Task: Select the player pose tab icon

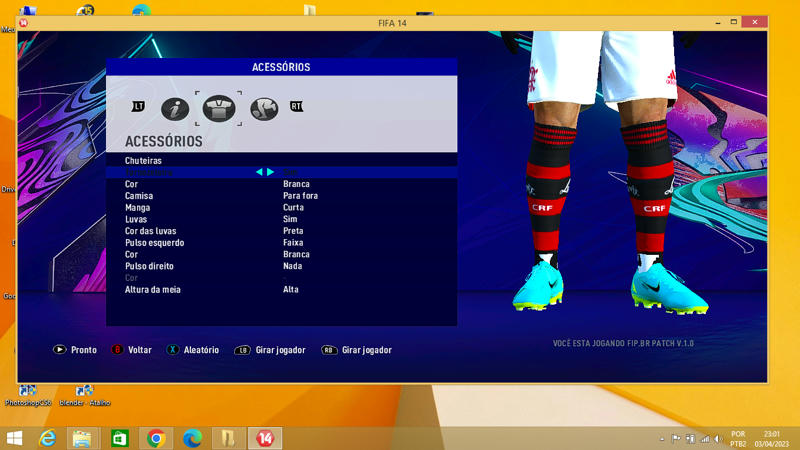Action: click(264, 109)
